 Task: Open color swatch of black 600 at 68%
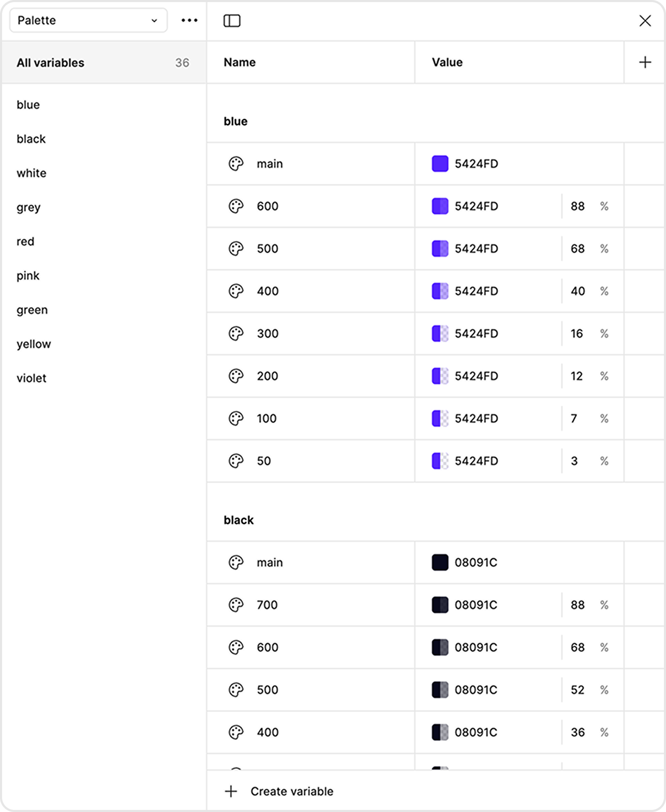pyautogui.click(x=440, y=647)
